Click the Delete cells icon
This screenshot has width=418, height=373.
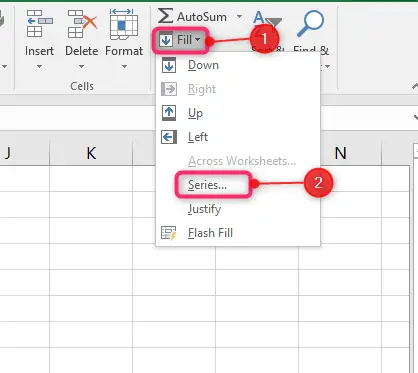[82, 23]
